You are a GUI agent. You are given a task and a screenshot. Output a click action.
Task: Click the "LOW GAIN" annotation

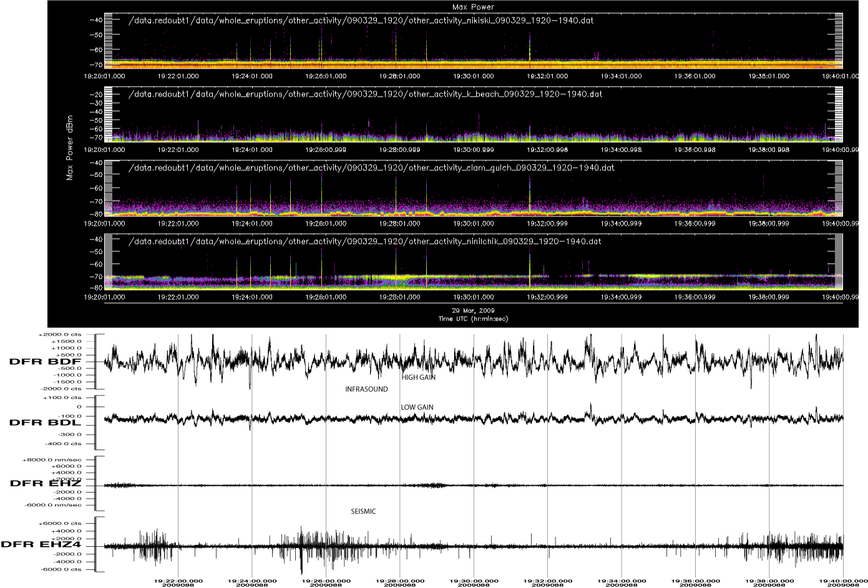click(x=417, y=407)
